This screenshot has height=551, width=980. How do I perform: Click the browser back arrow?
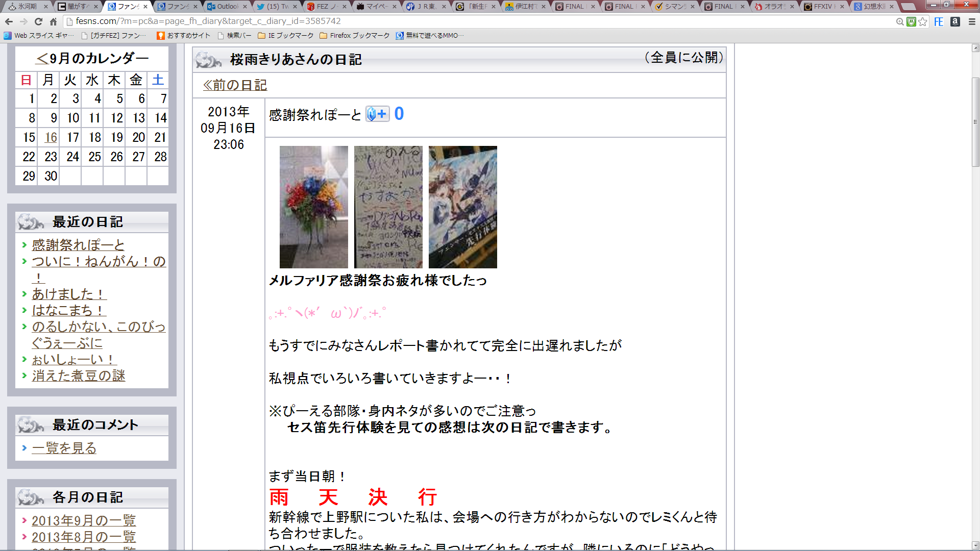[9, 21]
